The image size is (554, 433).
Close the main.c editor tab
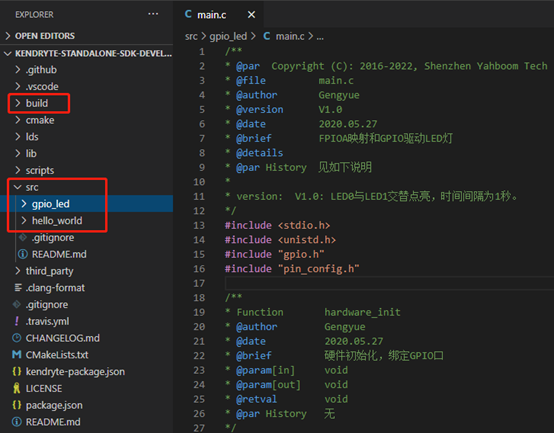click(x=251, y=15)
